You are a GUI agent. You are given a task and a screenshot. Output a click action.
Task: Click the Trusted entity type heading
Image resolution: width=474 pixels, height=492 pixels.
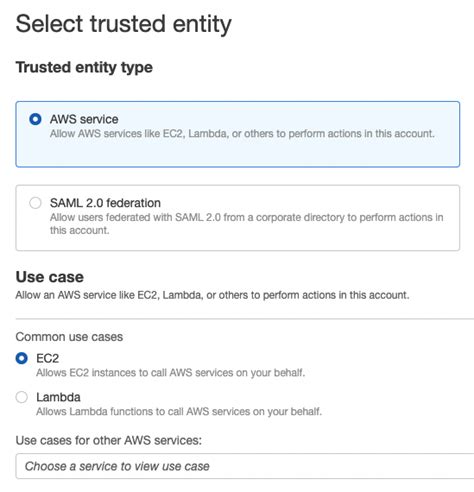[84, 67]
